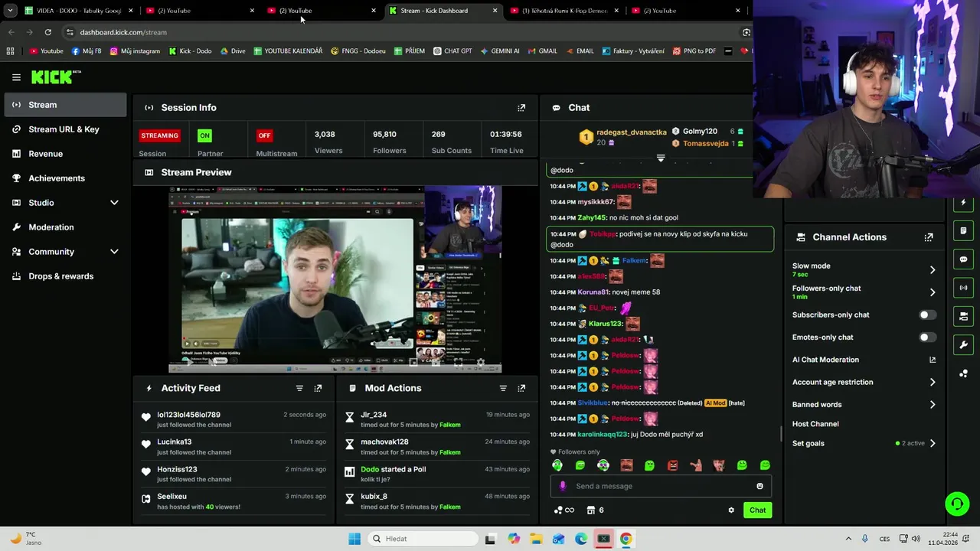Screen dimensions: 980x551
Task: Open Set goals chevron
Action: click(933, 443)
